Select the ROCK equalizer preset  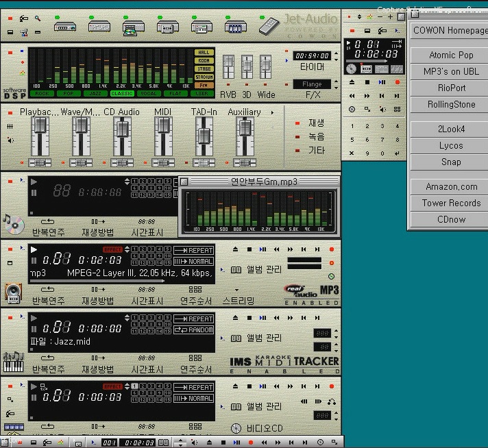tap(42, 93)
